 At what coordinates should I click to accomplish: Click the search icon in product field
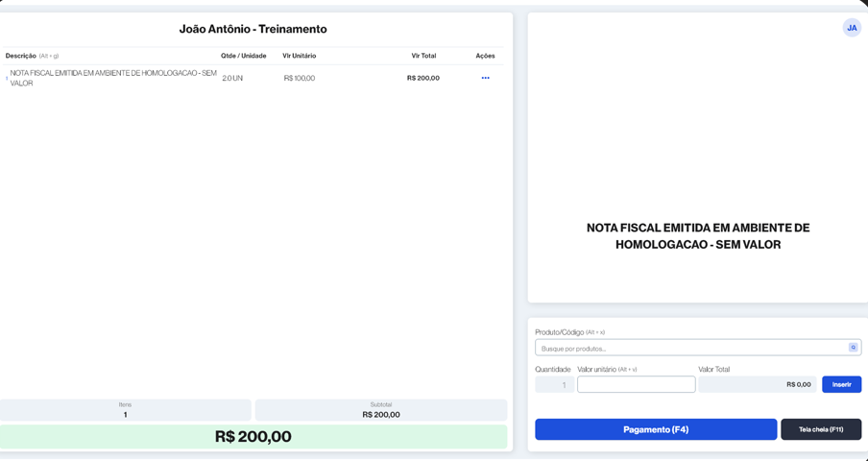[853, 348]
